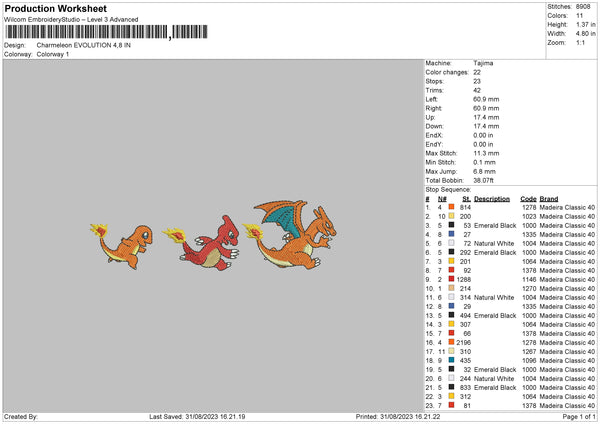Screen dimensions: 600x424
Task: Click stitch count '2196' in stop row 16
Action: point(463,342)
